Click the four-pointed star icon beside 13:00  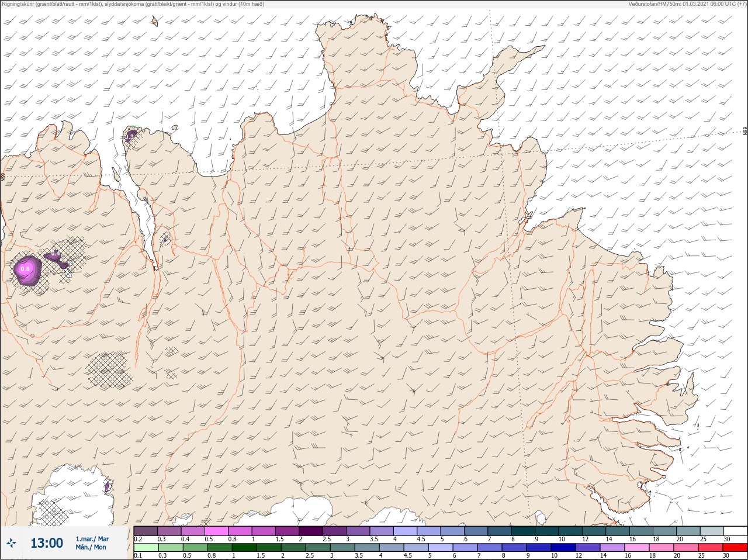(11, 543)
